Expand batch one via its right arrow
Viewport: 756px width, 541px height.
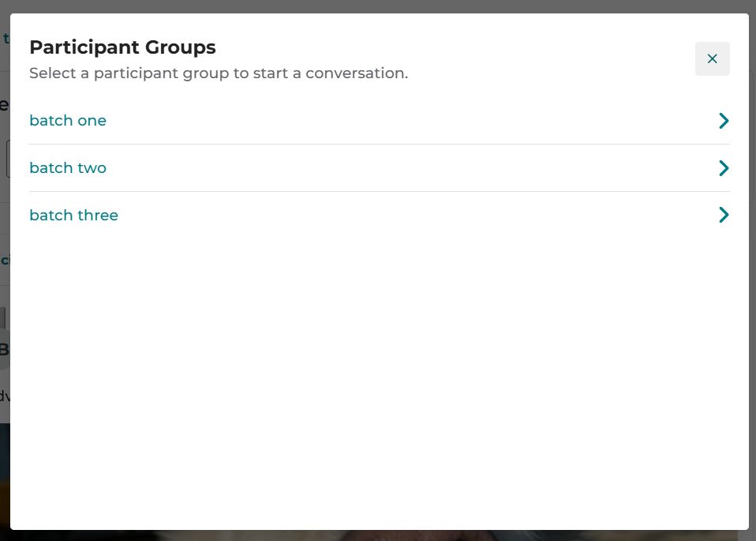724,121
